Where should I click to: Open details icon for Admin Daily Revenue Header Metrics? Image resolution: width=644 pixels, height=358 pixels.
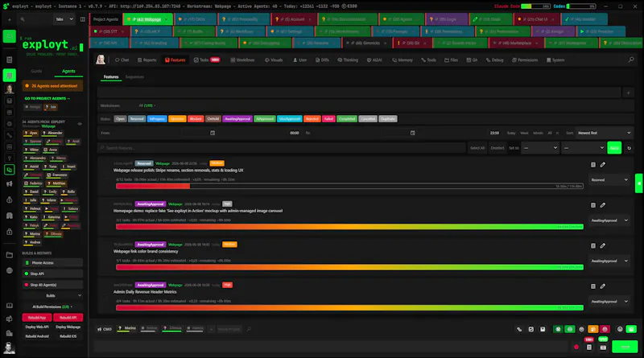click(593, 286)
